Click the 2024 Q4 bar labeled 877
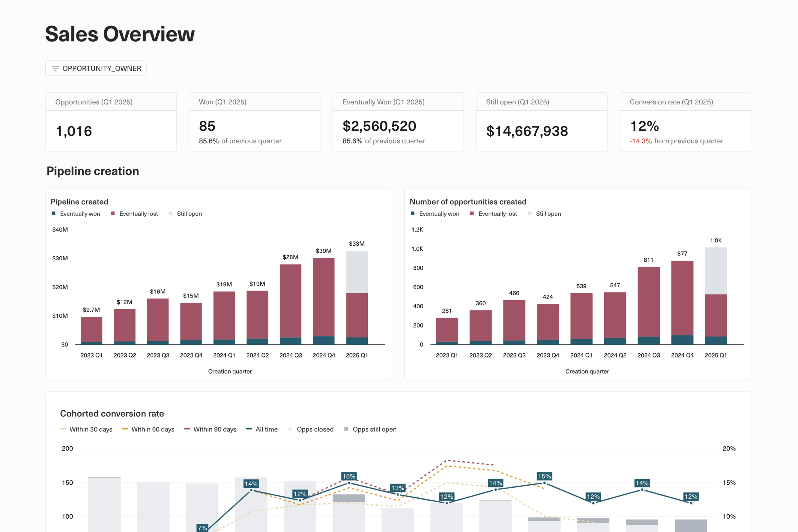This screenshot has height=532, width=798. point(682,303)
